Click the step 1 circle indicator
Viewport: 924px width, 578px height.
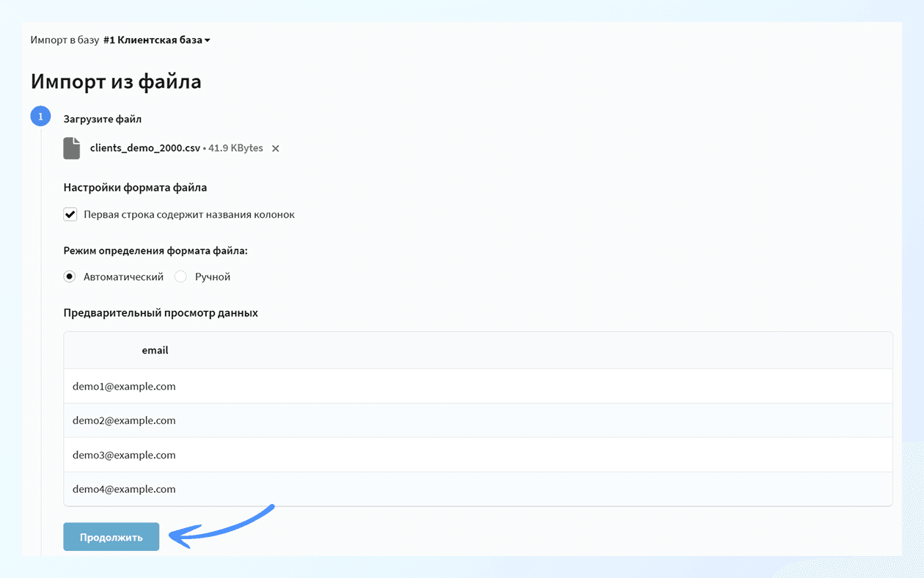40,117
